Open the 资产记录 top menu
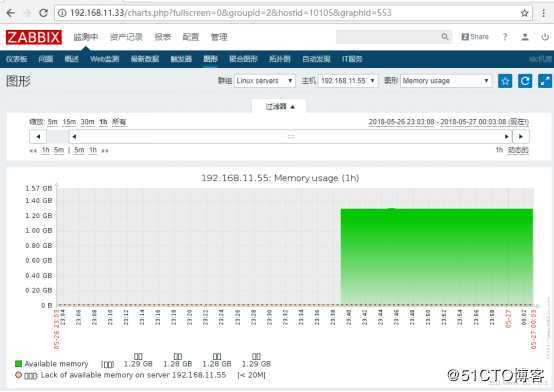Screen dimensions: 554x392 pyautogui.click(x=126, y=37)
